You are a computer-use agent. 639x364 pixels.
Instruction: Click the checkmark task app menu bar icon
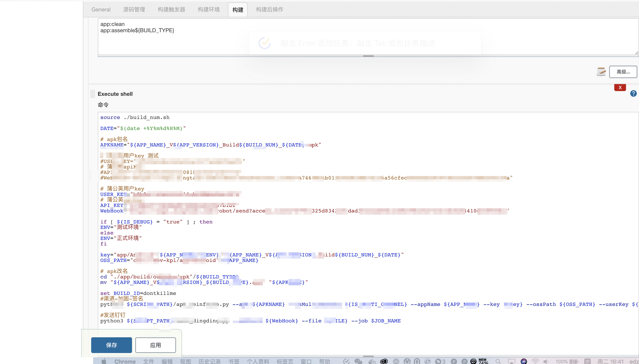[346, 361]
